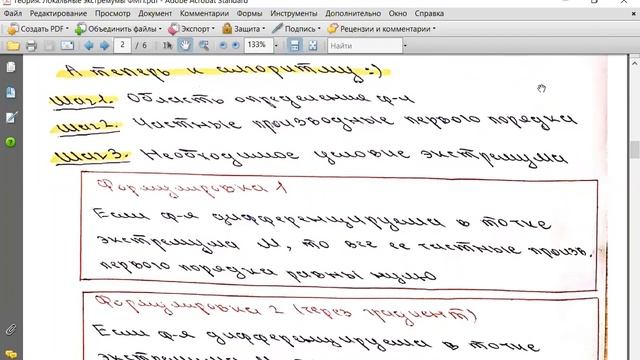640x360 pixels.
Task: Click the green help icon in sidebar
Action: click(11, 142)
